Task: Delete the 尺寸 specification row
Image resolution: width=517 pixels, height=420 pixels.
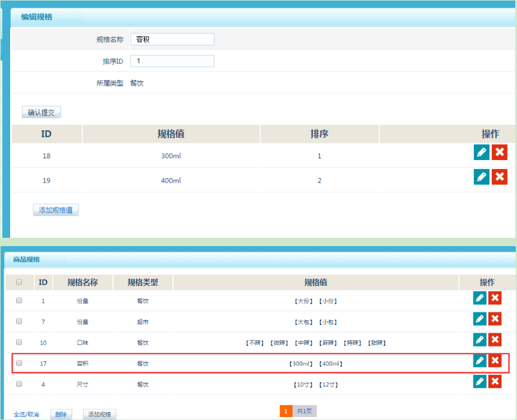Action: click(x=495, y=381)
